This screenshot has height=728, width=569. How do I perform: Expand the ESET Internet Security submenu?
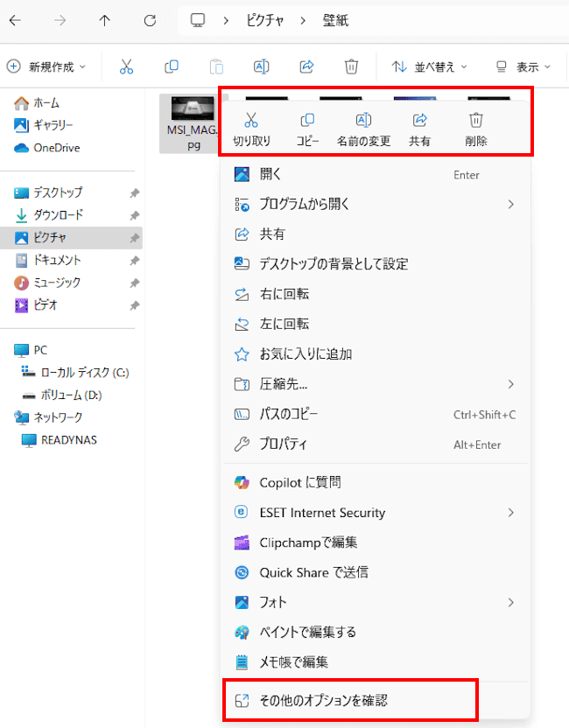tap(510, 513)
